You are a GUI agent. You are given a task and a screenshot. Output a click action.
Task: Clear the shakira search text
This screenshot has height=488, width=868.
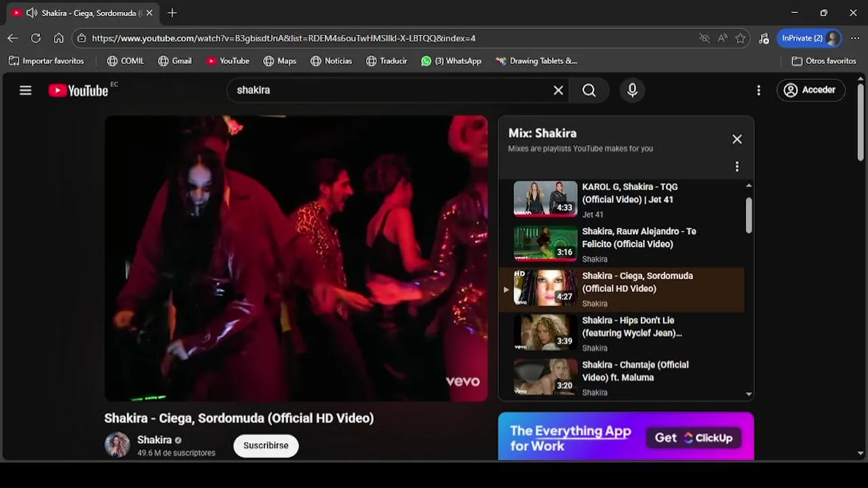tap(558, 90)
